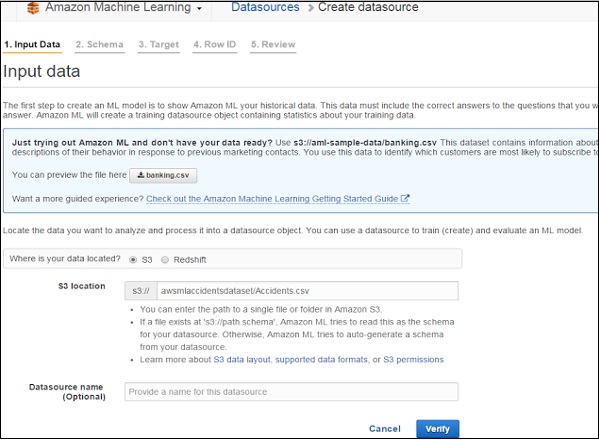Go to the Datasources breadcrumb link
Viewport: 599px width, 440px height.
265,7
